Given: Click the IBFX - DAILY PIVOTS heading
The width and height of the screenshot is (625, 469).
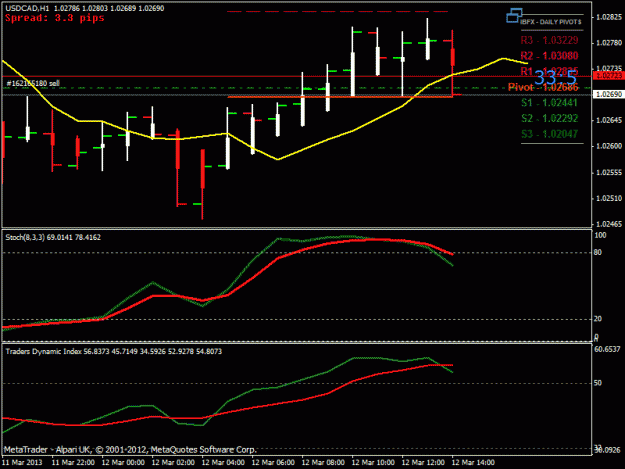Looking at the screenshot, I should point(550,22).
